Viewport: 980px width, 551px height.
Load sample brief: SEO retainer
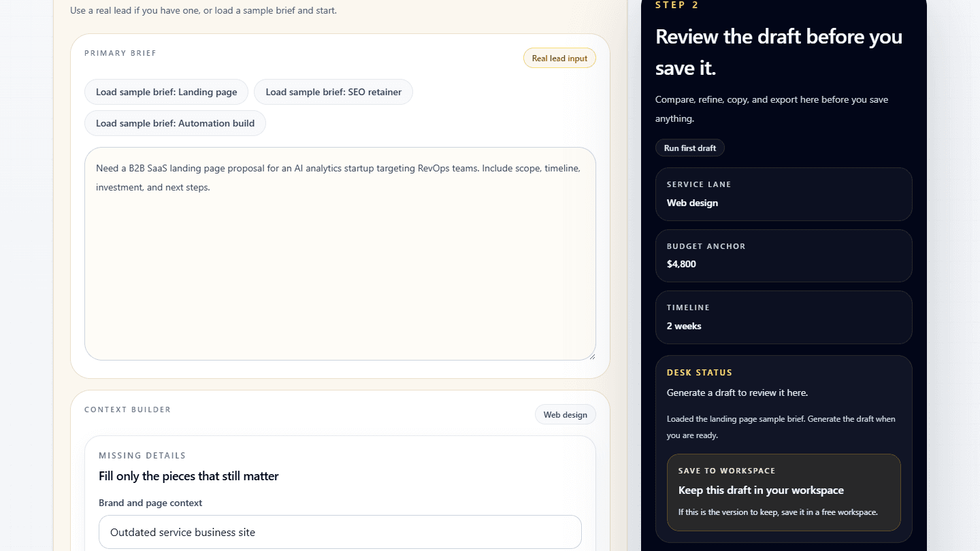tap(333, 91)
